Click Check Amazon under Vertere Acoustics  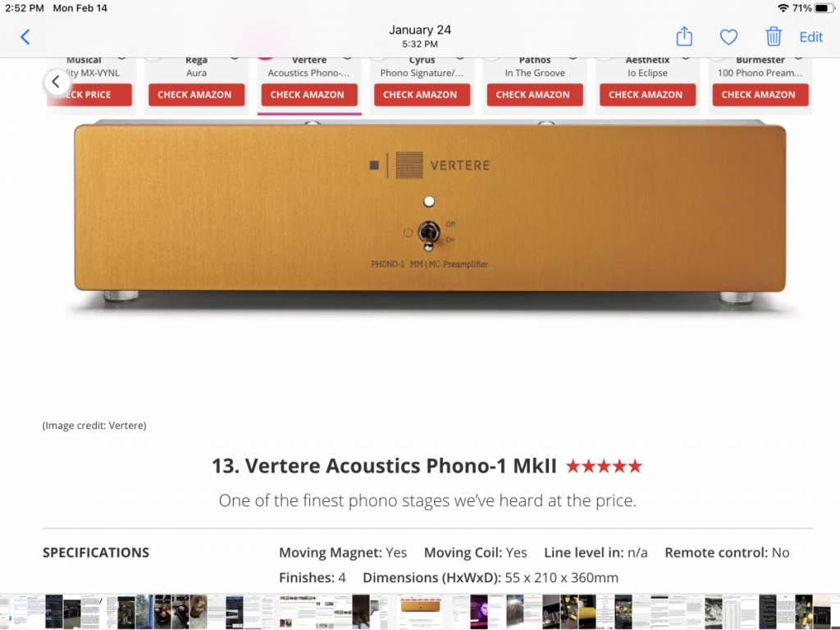[x=309, y=95]
